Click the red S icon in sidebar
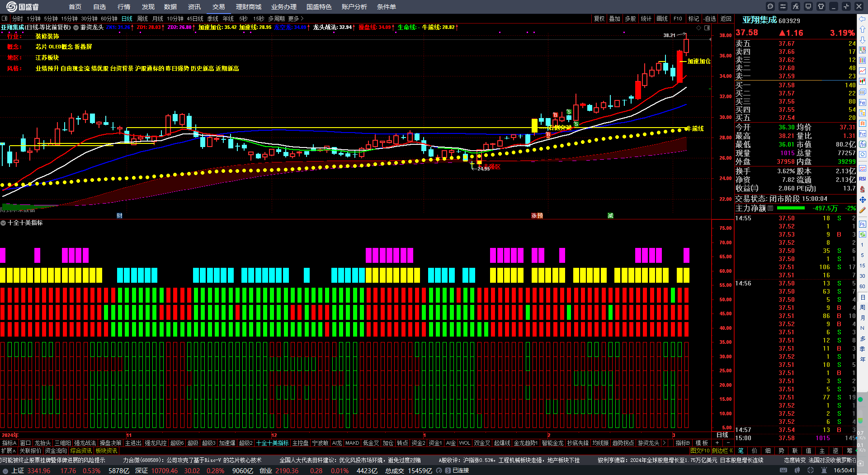868x475 pixels. tap(863, 189)
